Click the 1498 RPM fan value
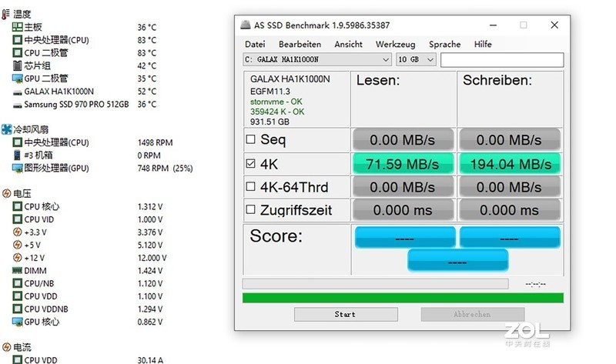This screenshot has width=616, height=364. click(x=156, y=142)
